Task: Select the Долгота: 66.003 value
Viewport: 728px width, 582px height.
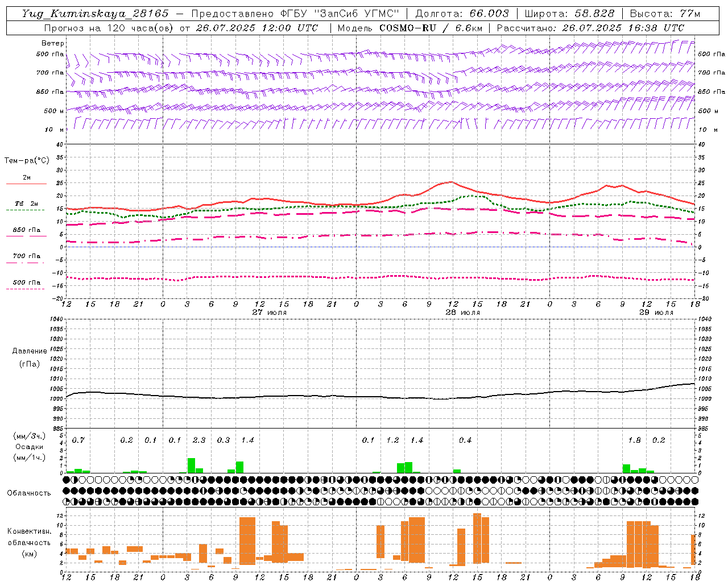Action: tap(462, 14)
